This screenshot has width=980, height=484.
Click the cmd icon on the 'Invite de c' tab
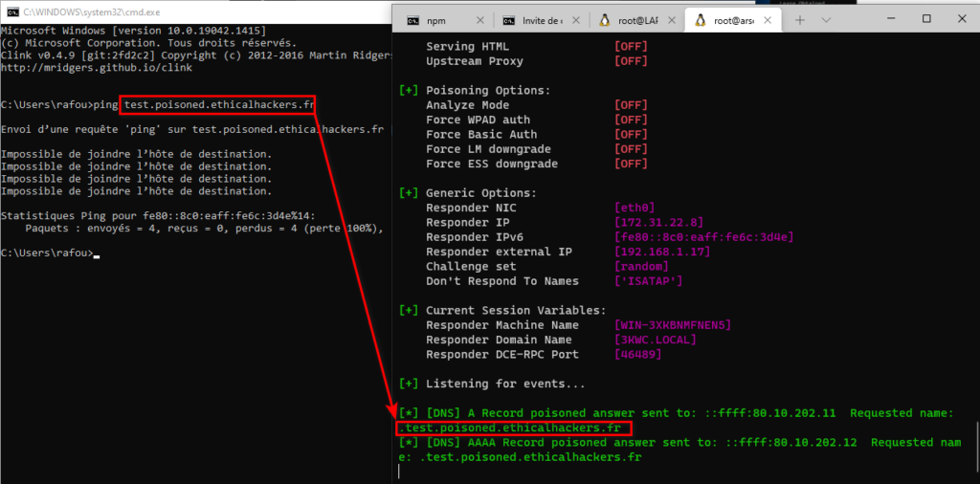(509, 20)
